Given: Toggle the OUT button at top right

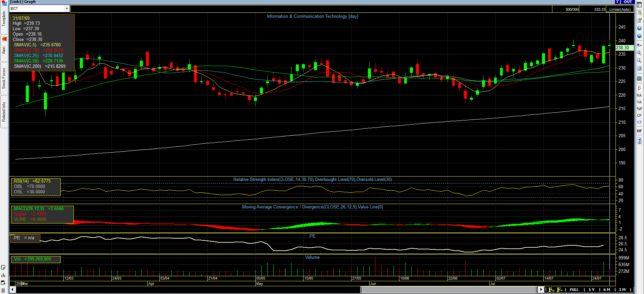Looking at the screenshot, I should point(628,2).
